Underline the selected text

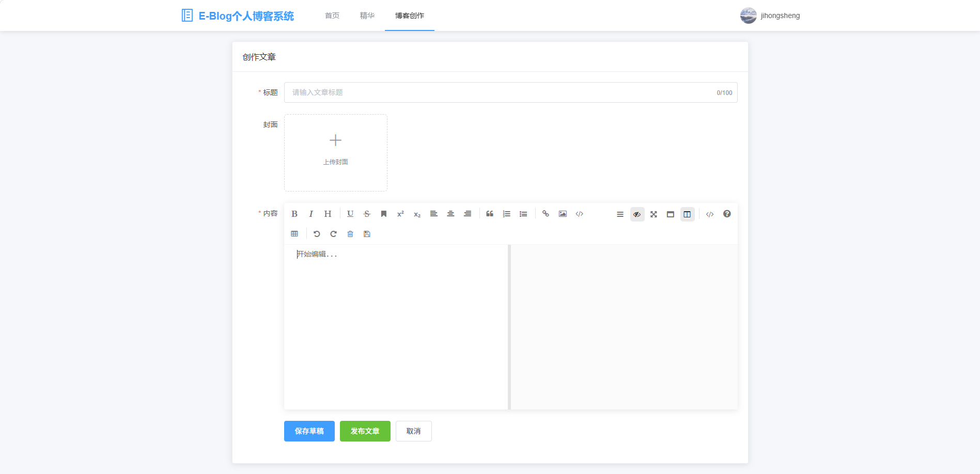pos(350,214)
